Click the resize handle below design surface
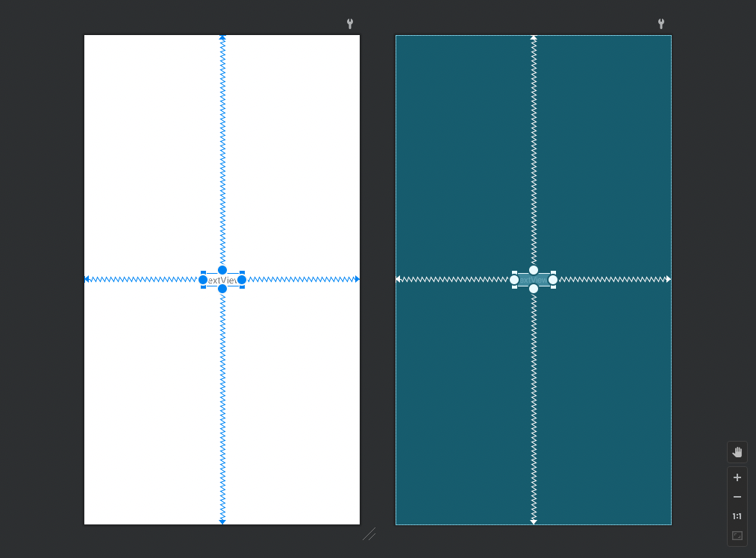Screen dimensions: 756x558 coord(369,534)
